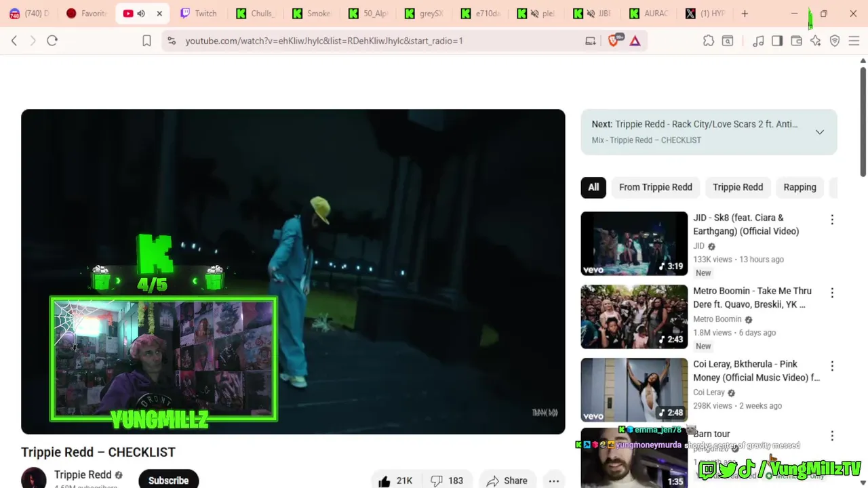The height and width of the screenshot is (488, 868).
Task: Select the From Trippie Redd chip
Action: [x=656, y=187]
